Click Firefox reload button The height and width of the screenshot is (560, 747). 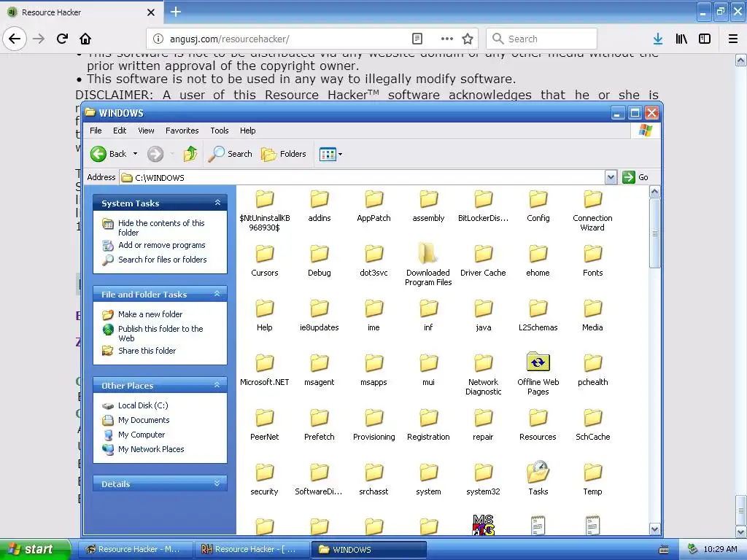62,39
